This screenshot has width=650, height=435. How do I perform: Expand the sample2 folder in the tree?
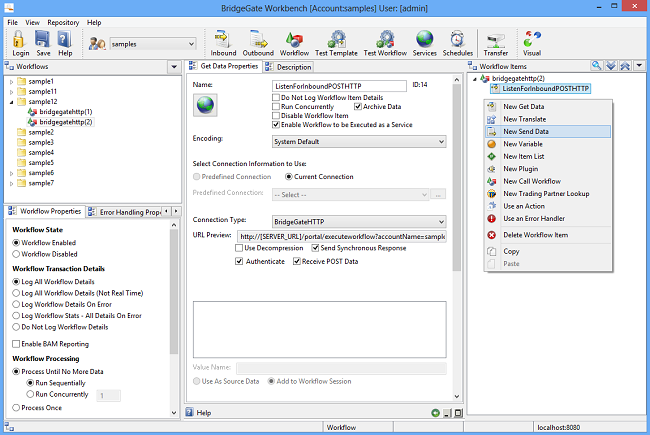11,132
